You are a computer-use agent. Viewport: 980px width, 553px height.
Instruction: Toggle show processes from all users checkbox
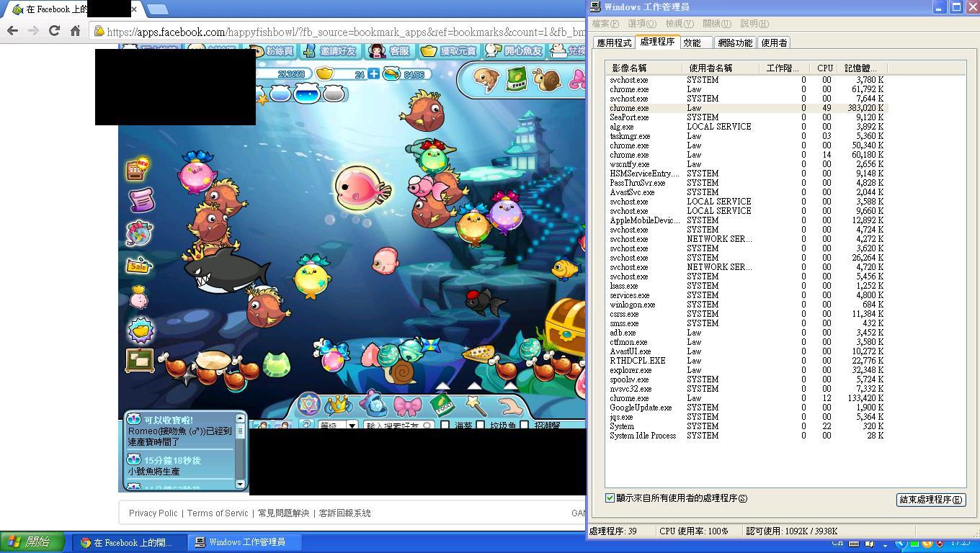(x=610, y=498)
